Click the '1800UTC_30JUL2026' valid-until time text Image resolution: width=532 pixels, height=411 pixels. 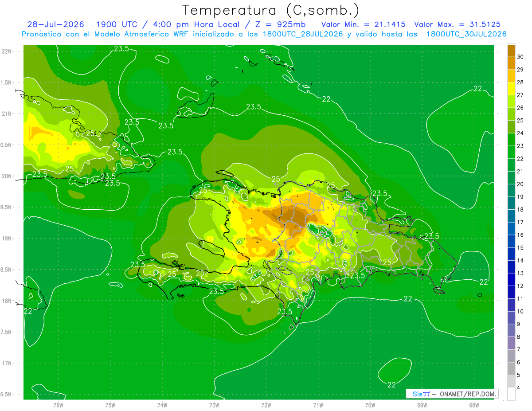pos(466,34)
